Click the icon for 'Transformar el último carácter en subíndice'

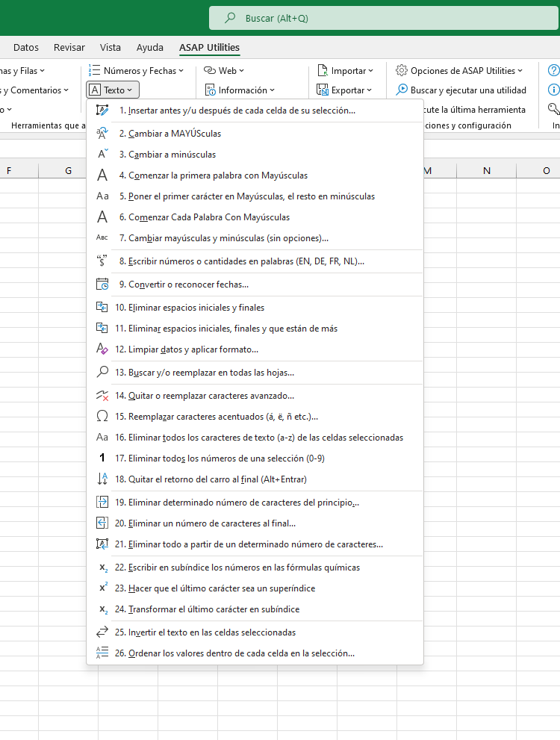pyautogui.click(x=103, y=609)
